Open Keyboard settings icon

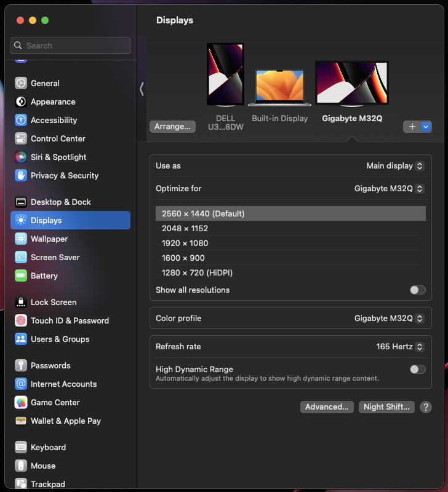click(21, 447)
